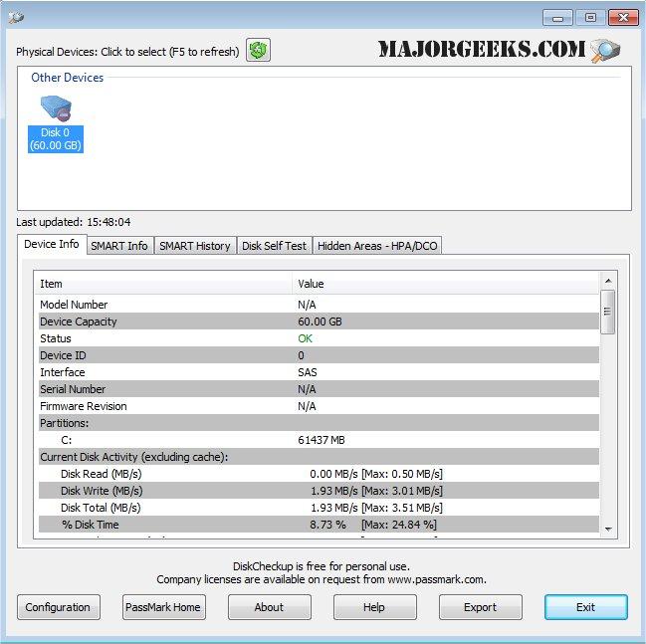This screenshot has width=646, height=644.
Task: Click scrollbar up arrow in device info list
Action: [607, 280]
